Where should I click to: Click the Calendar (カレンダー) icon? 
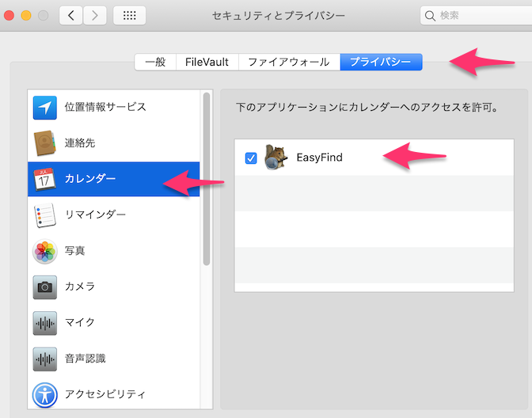pyautogui.click(x=45, y=179)
